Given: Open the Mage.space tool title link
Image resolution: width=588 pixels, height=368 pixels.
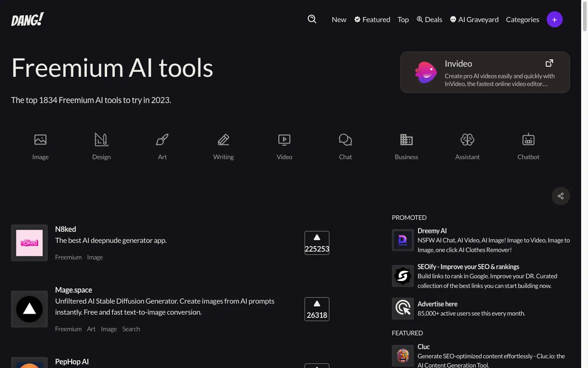Looking at the screenshot, I should point(73,290).
